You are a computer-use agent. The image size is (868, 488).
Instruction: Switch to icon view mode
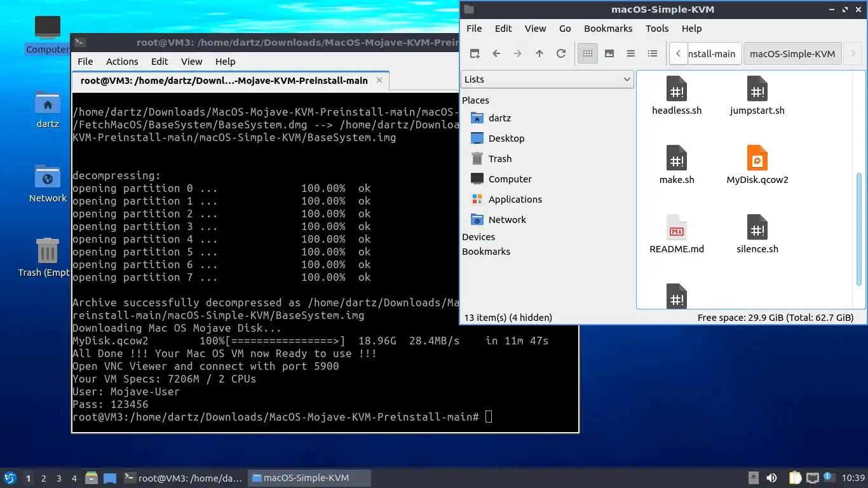588,53
